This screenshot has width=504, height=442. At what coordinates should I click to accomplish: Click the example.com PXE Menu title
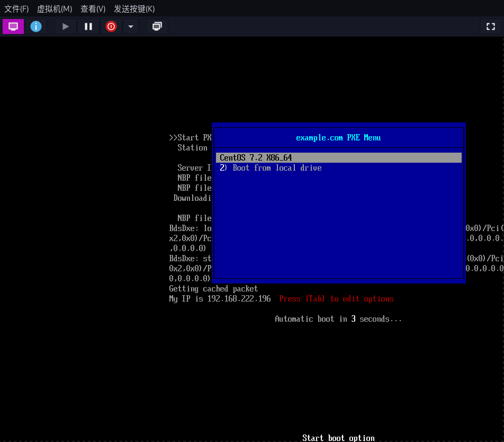pyautogui.click(x=338, y=138)
